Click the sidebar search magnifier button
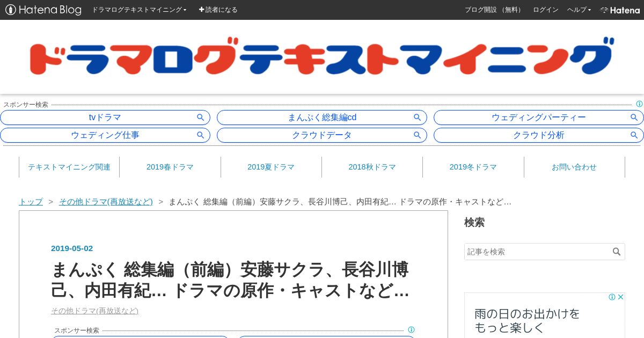The image size is (644, 338). click(617, 252)
